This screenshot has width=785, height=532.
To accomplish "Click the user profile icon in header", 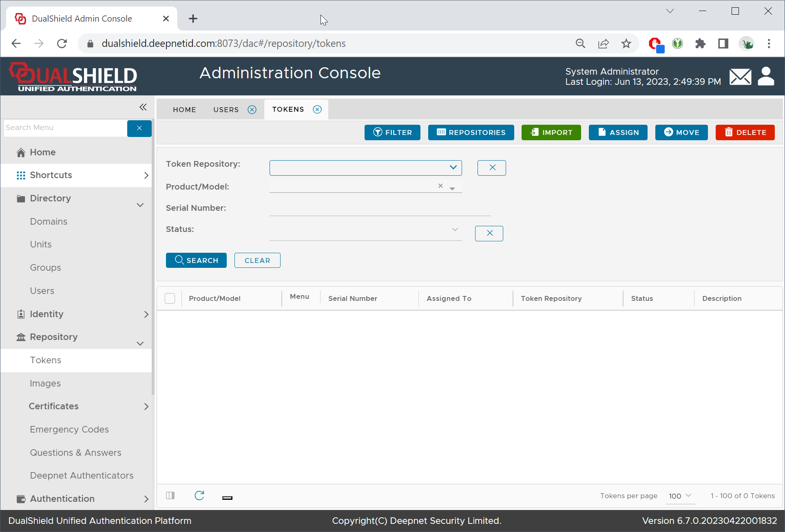I will tap(766, 76).
